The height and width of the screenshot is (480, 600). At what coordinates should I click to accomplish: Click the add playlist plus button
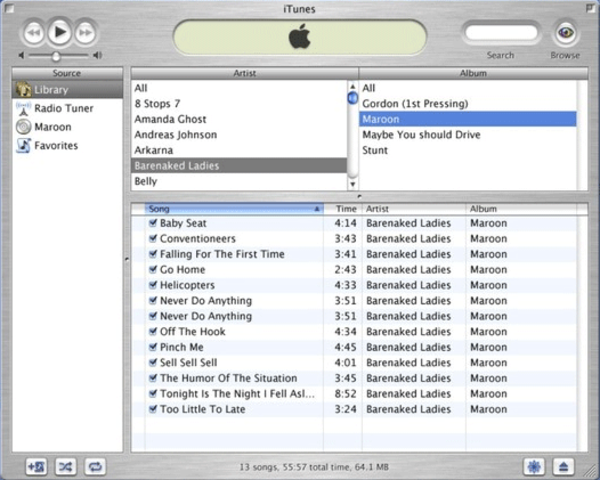[36, 467]
